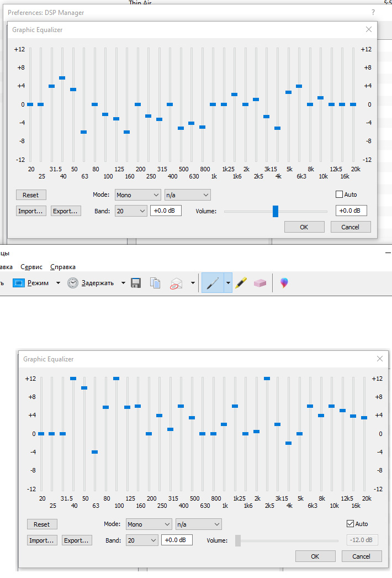Open Mode Mono dropdown in the Auto-checked equalizer
This screenshot has height=578, width=392.
149,524
